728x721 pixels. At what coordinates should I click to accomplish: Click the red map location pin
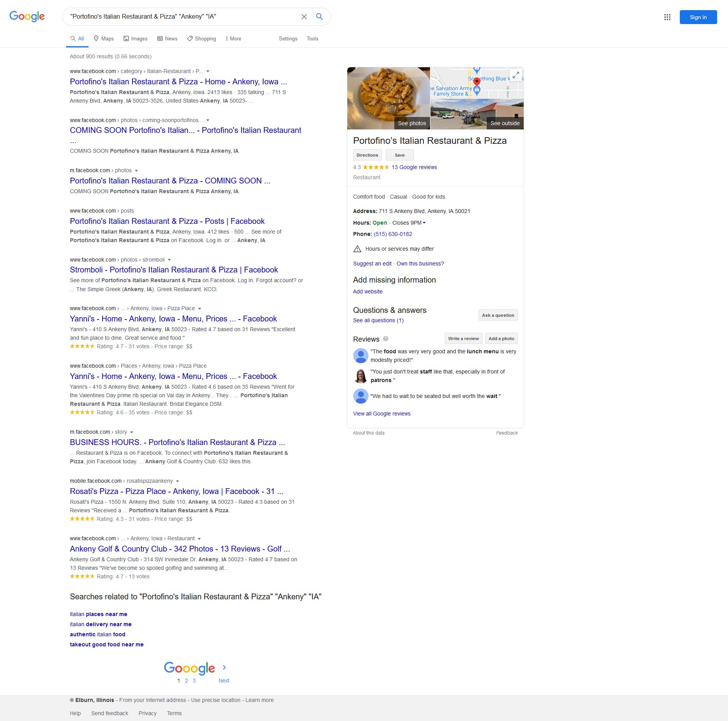(477, 82)
